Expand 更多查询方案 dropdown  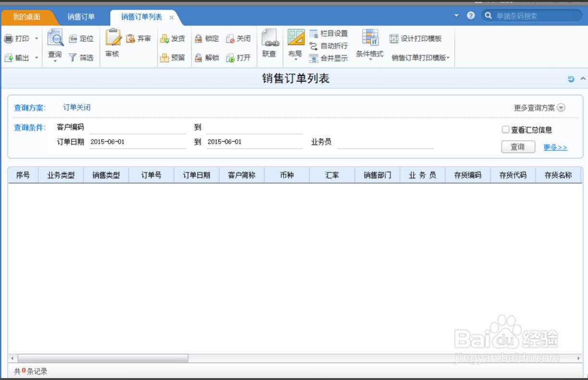point(561,108)
